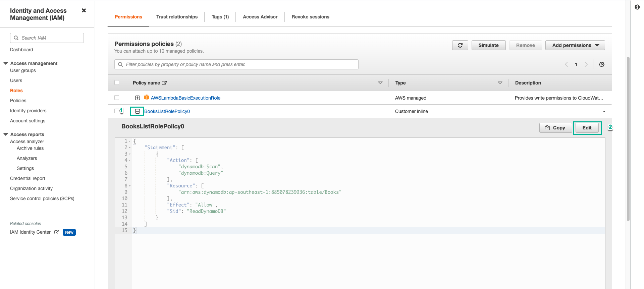The image size is (644, 289).
Task: Open Policies in the sidebar
Action: [18, 101]
